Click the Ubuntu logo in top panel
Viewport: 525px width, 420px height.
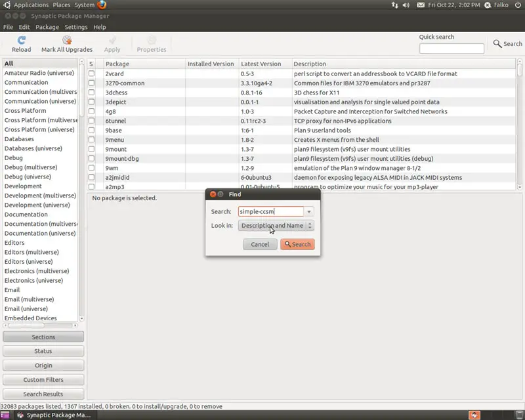7,5
